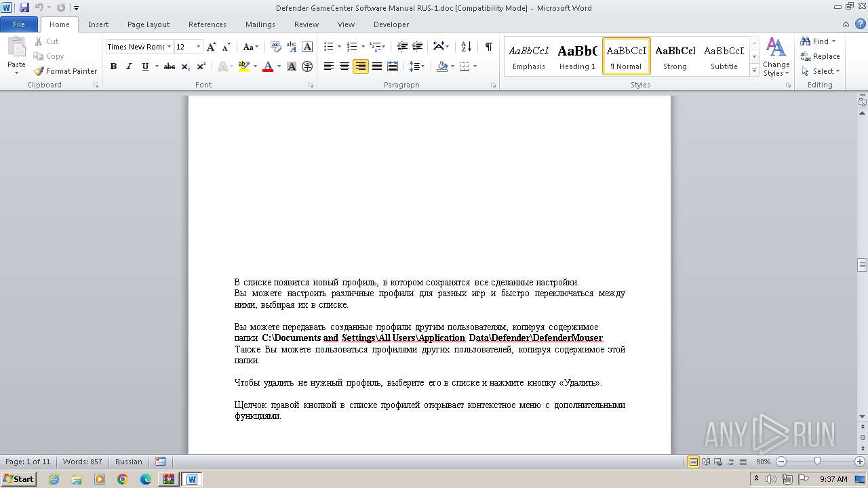868x488 pixels.
Task: Select Justify alignment
Action: point(377,66)
